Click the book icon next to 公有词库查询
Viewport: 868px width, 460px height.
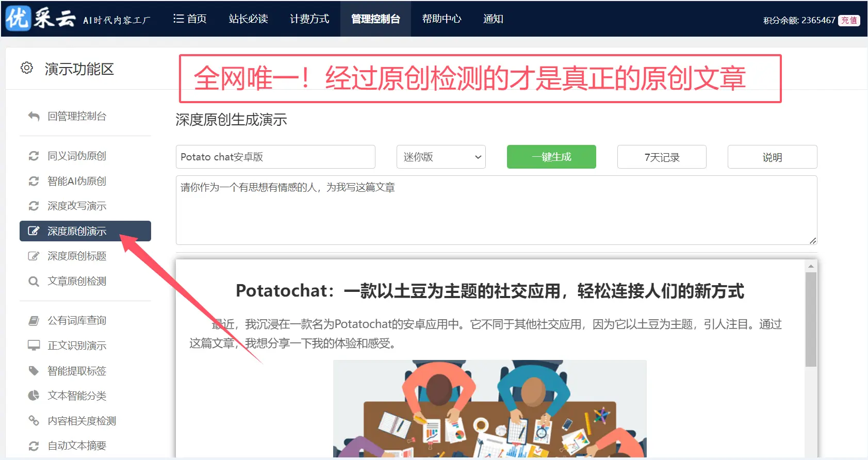pos(34,321)
